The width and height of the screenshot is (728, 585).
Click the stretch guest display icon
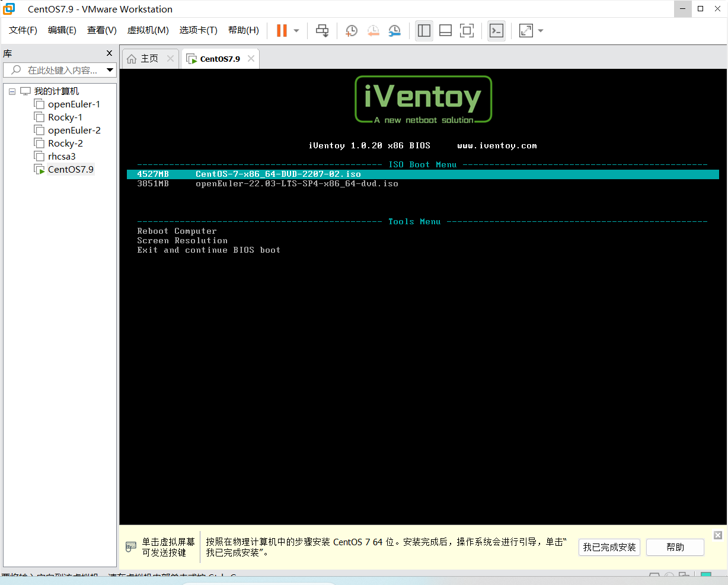click(x=526, y=30)
